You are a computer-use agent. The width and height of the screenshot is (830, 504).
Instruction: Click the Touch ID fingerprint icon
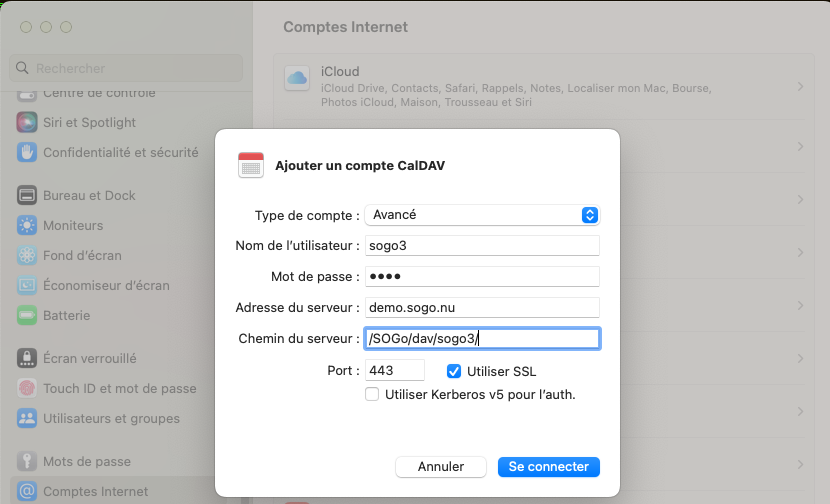tap(27, 388)
